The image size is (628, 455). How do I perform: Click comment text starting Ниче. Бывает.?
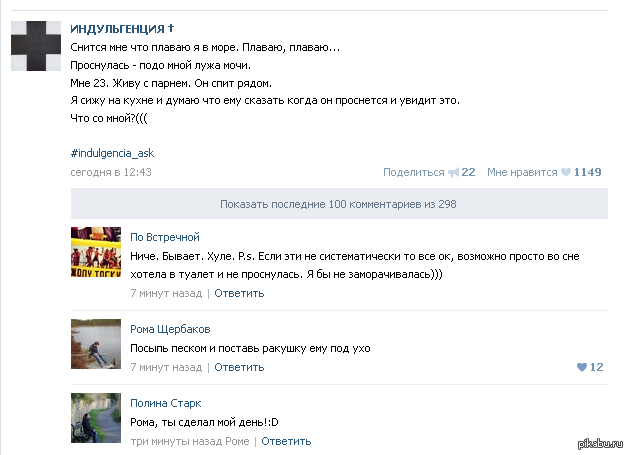[x=355, y=265]
